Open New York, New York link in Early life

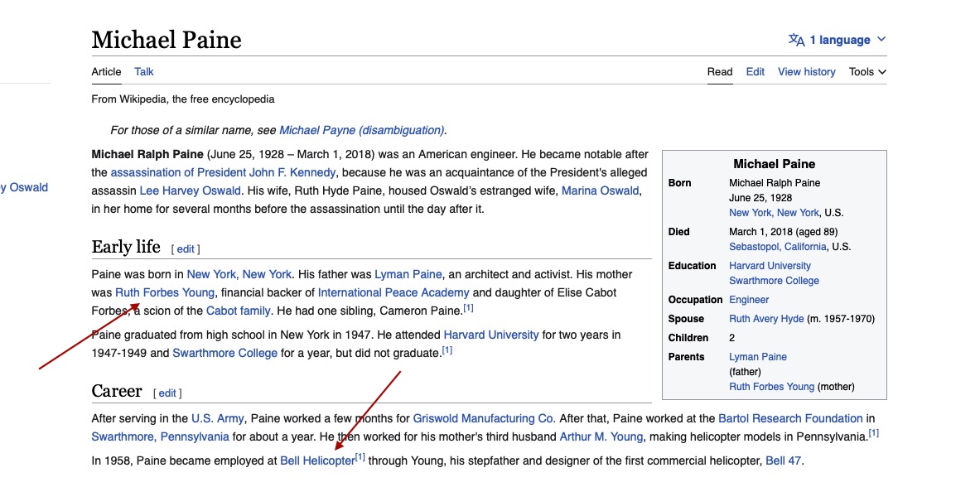[239, 274]
